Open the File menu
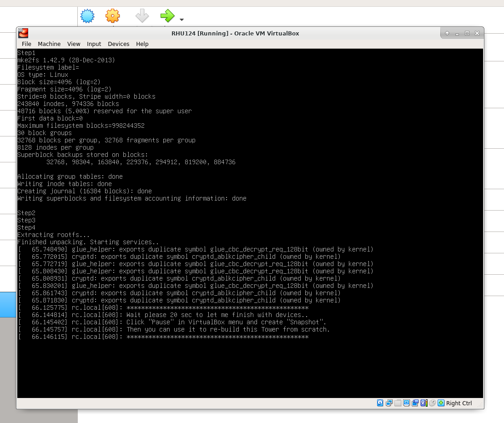This screenshot has width=504, height=423. coord(26,44)
